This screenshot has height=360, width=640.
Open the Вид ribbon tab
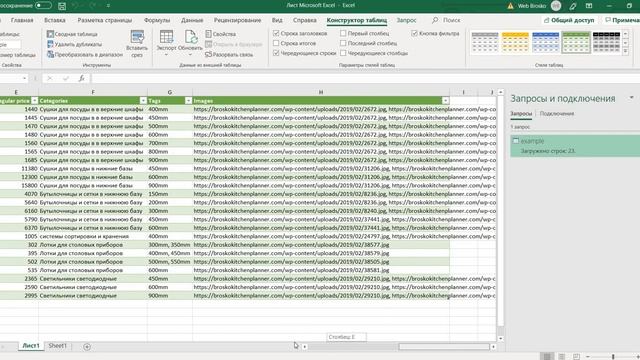point(277,20)
